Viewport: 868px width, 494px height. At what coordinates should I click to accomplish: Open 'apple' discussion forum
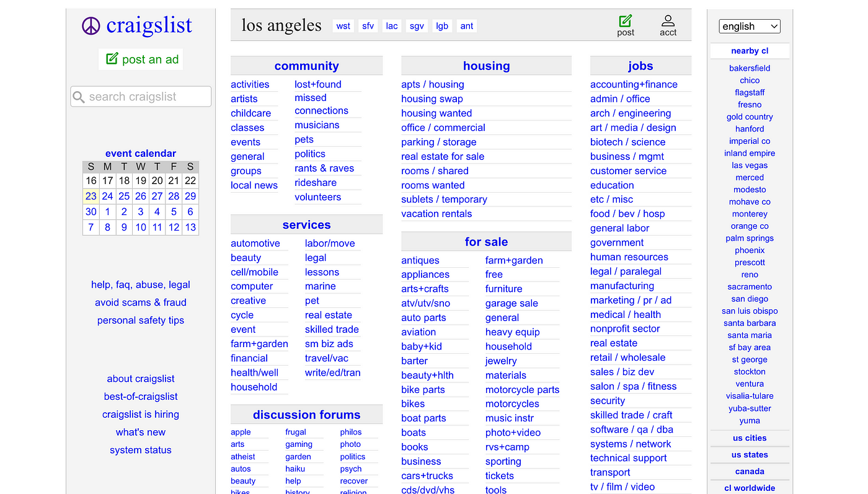tap(241, 433)
